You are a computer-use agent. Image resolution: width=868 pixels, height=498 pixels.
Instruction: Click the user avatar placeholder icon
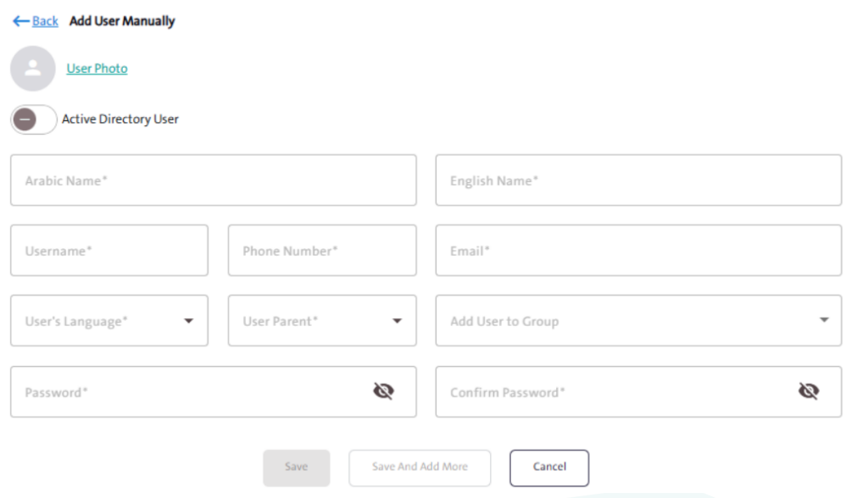[x=33, y=69]
